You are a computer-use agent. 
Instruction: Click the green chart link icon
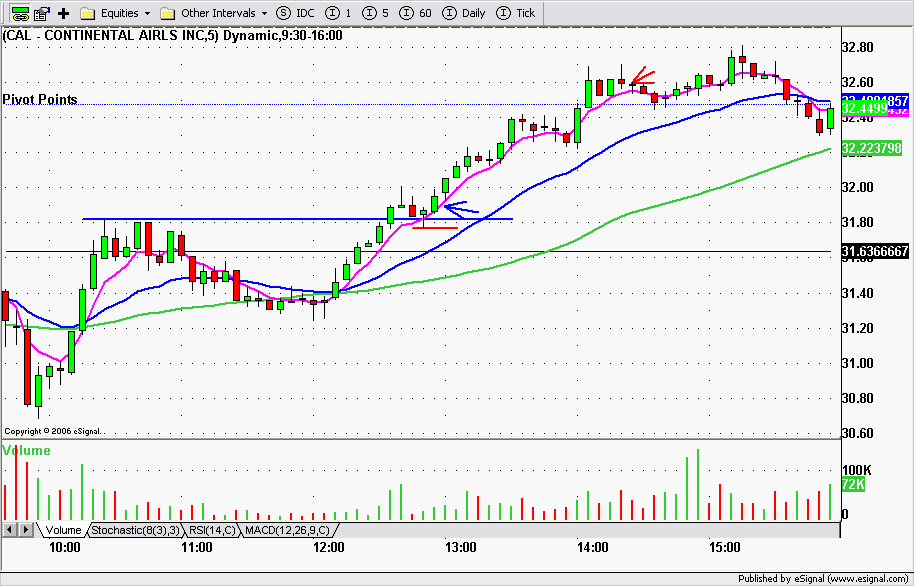point(20,13)
